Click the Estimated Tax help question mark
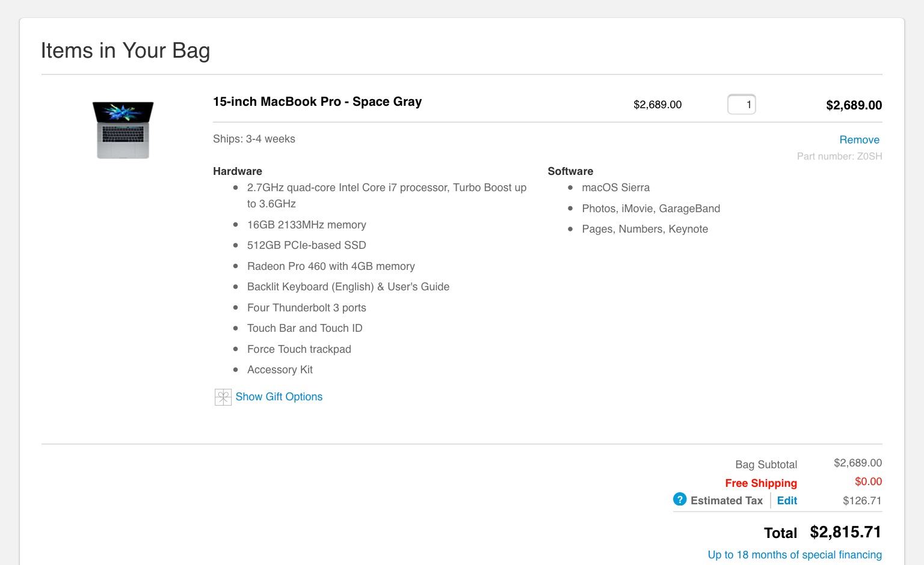Screen dimensions: 924x565 point(680,499)
